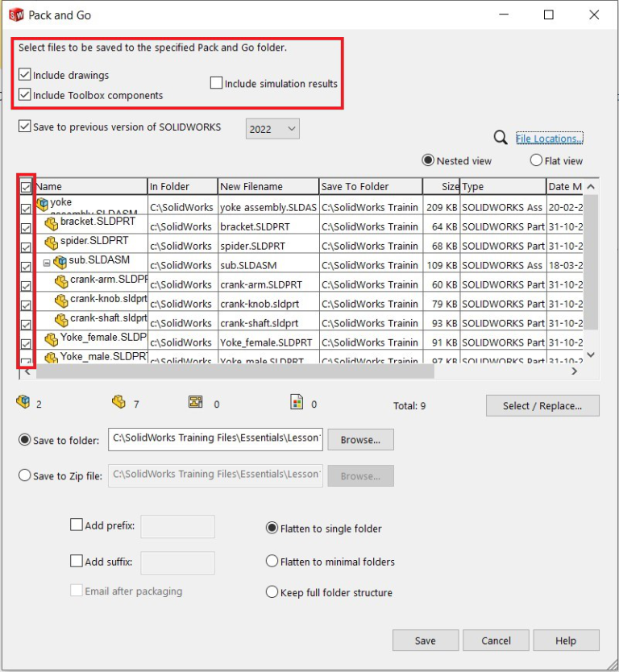
Task: Click the sub.SLDASM assembly icon
Action: pos(60,262)
